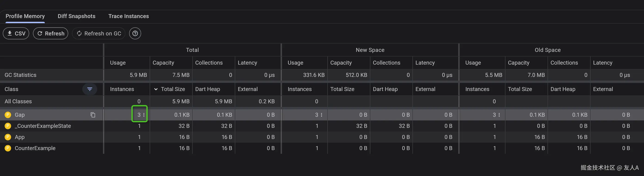Select the _CounterExampleState class row

[43, 126]
